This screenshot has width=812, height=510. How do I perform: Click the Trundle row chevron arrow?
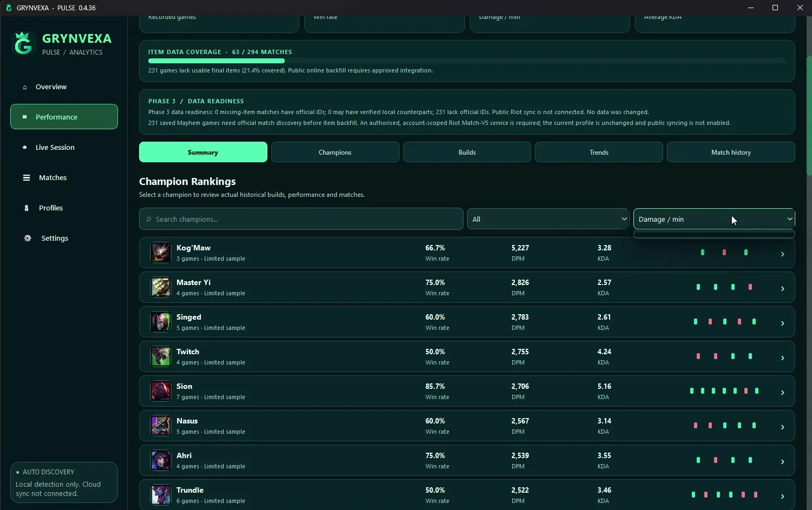click(x=782, y=496)
